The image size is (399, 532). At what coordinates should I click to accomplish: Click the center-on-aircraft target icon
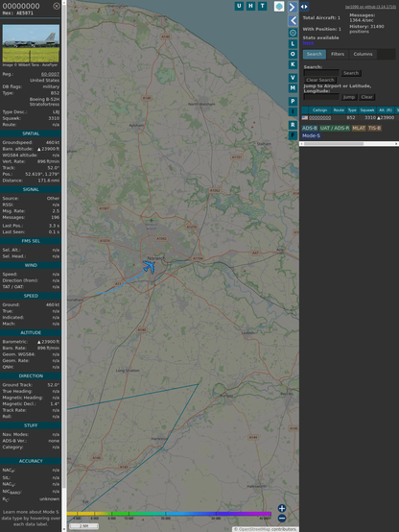coord(293,33)
